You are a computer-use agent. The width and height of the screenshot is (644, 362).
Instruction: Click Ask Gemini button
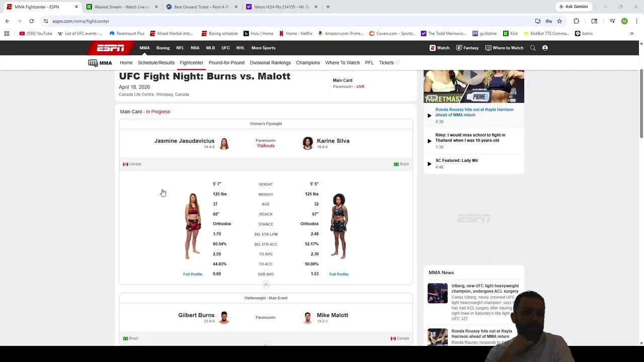tap(573, 7)
